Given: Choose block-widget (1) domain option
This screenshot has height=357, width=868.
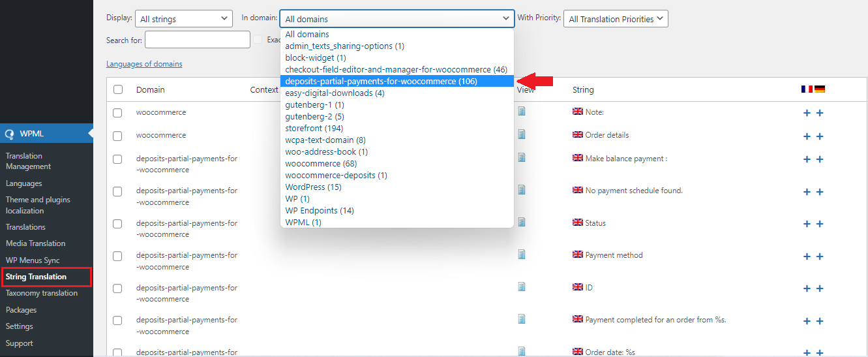Looking at the screenshot, I should pyautogui.click(x=397, y=58).
